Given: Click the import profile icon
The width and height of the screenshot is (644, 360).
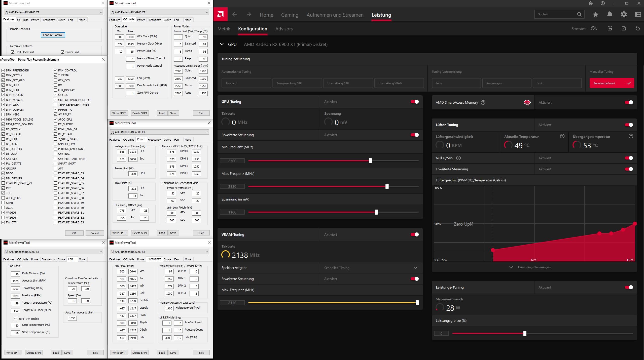Looking at the screenshot, I should tap(610, 28).
